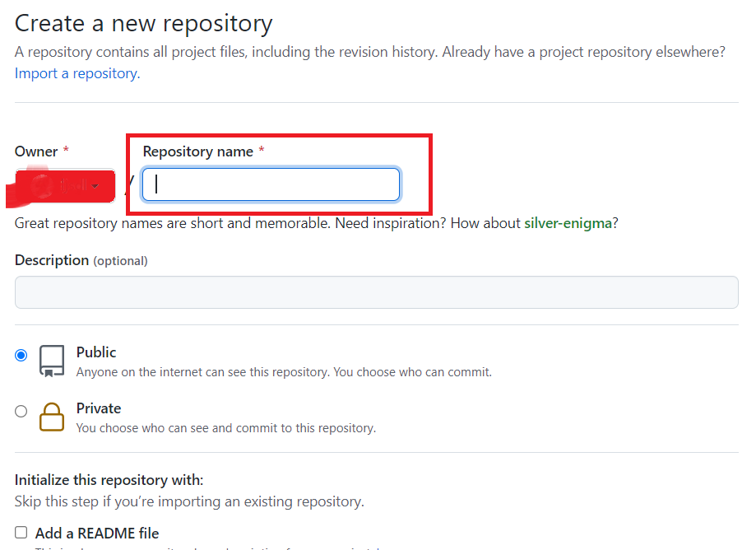Click the "Create a new repository" heading
The image size is (756, 550).
[x=143, y=24]
